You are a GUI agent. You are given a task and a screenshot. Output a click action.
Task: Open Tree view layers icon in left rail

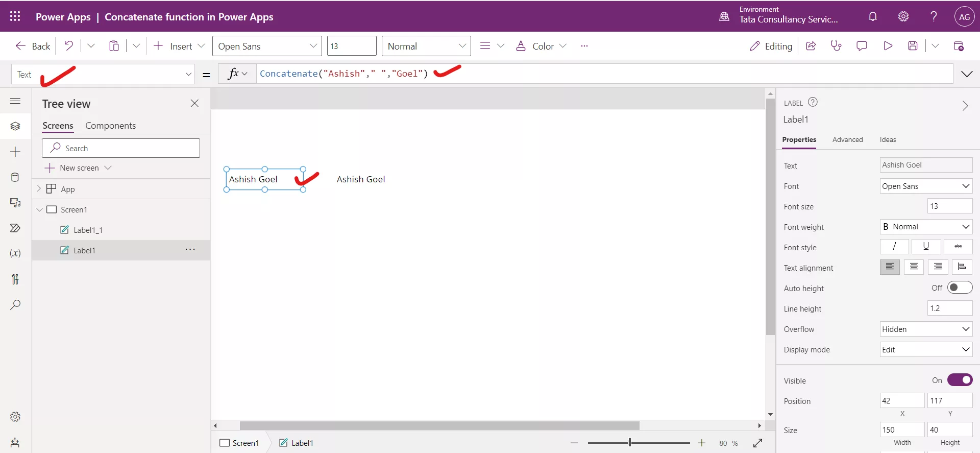tap(15, 126)
